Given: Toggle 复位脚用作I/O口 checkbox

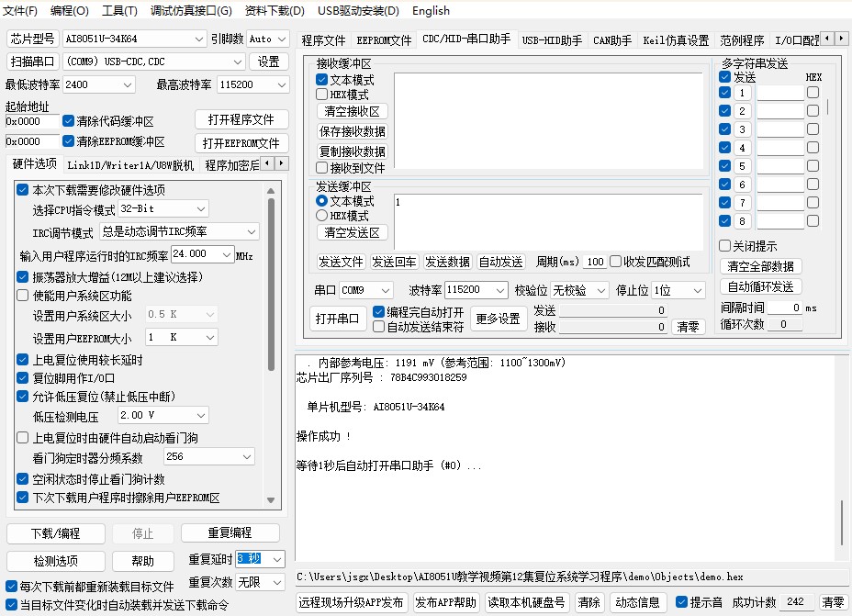Looking at the screenshot, I should [x=22, y=377].
